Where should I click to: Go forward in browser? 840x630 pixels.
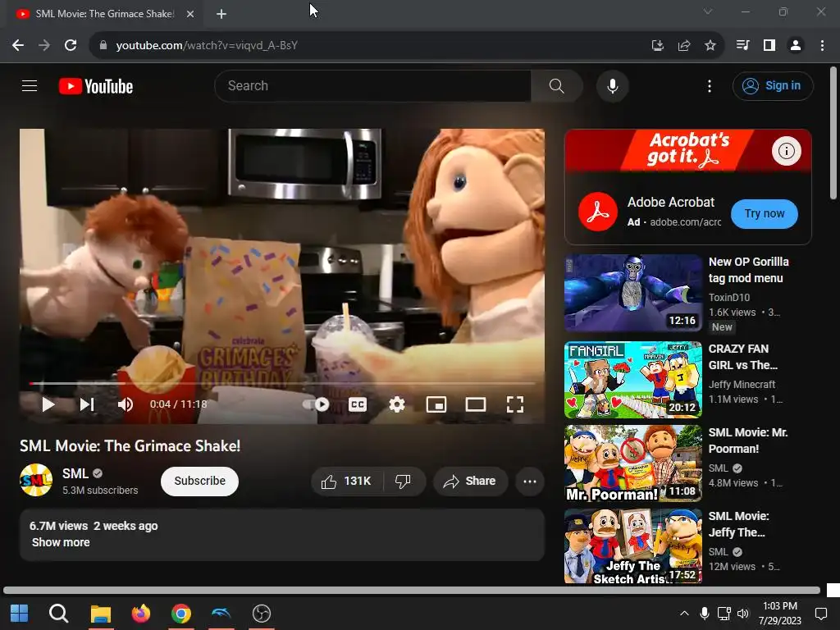(44, 46)
